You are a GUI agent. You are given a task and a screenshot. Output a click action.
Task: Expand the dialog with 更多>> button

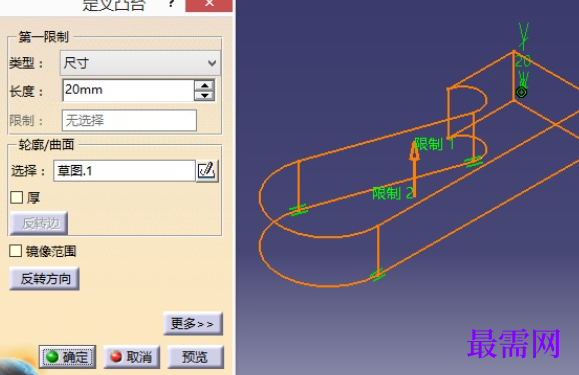193,324
